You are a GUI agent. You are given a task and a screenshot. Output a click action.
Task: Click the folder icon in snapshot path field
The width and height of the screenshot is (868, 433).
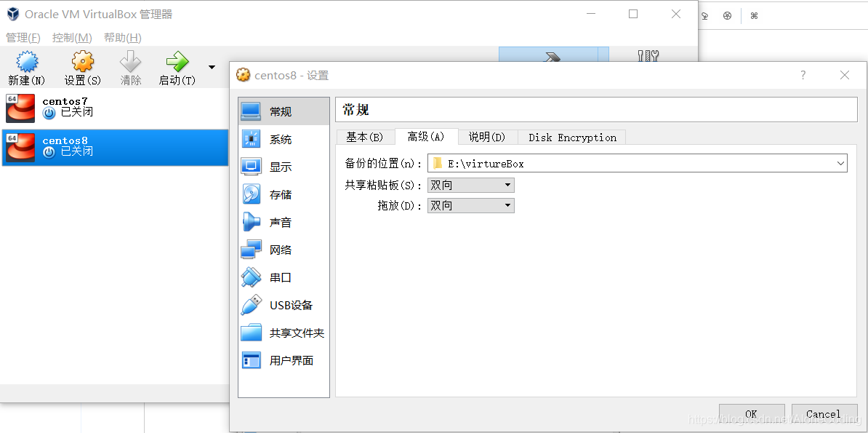click(438, 164)
